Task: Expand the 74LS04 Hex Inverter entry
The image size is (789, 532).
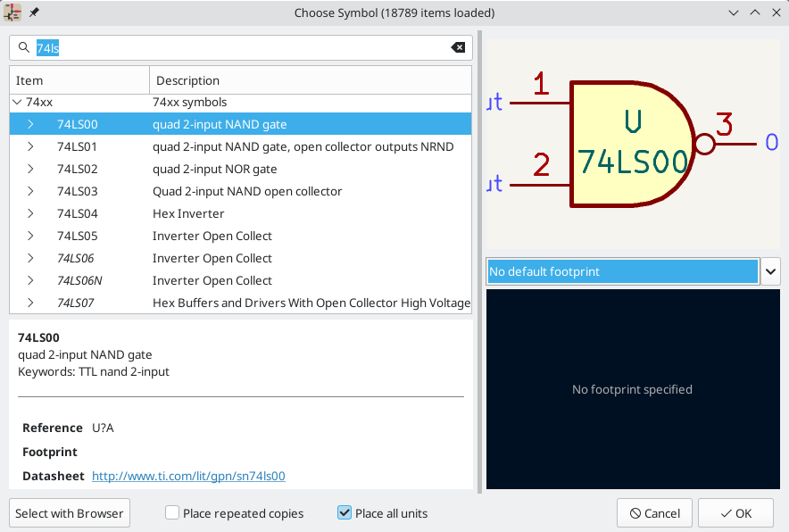Action: tap(29, 213)
